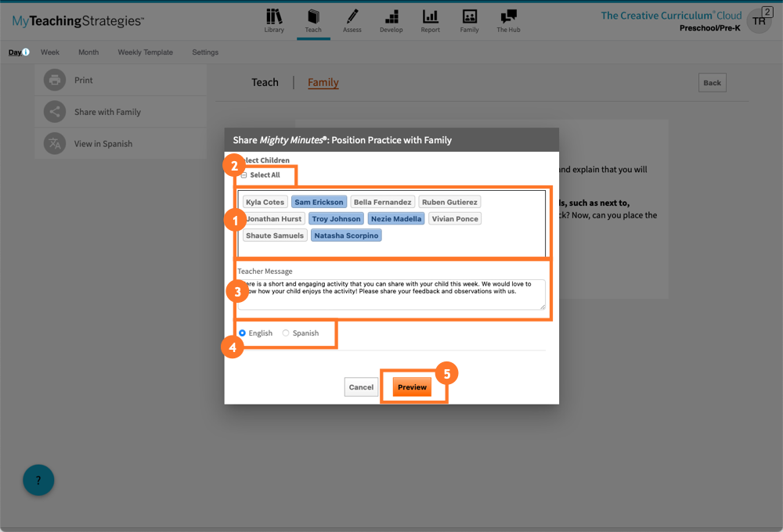
Task: Click inside the Teacher Message text box
Action: coord(391,294)
